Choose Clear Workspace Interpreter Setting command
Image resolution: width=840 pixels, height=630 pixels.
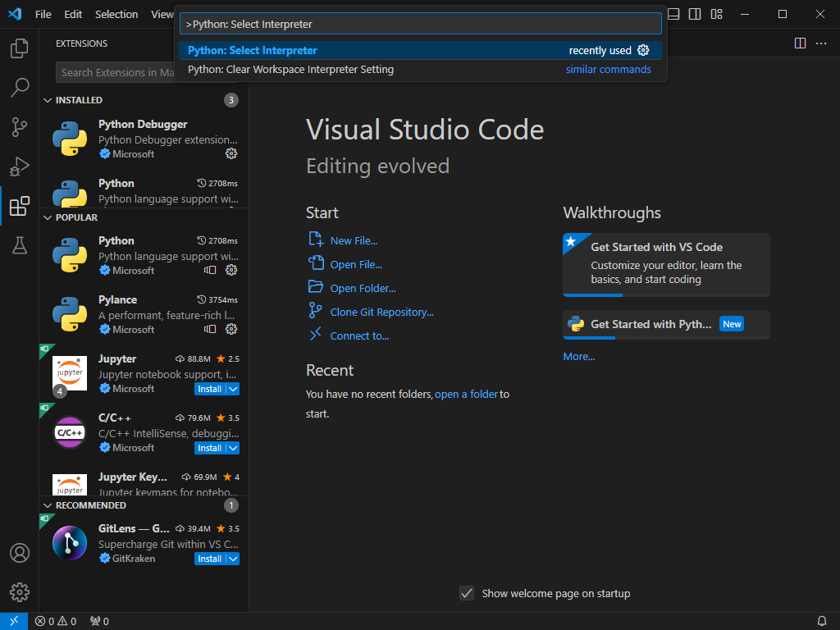coord(421,70)
